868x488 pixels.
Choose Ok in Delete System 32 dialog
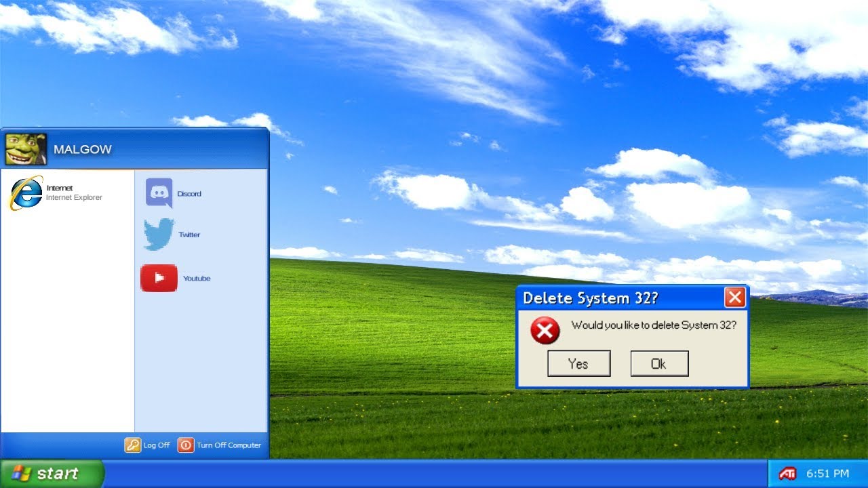[x=659, y=363]
